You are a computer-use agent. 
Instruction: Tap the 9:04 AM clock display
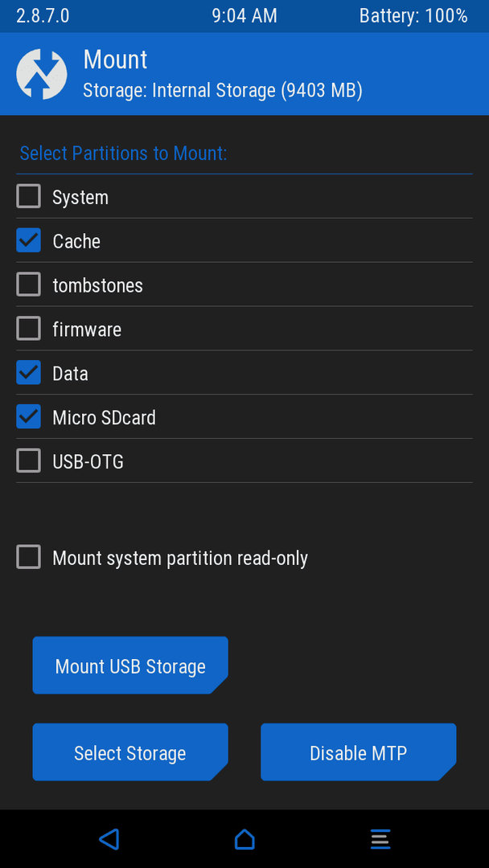pyautogui.click(x=244, y=16)
